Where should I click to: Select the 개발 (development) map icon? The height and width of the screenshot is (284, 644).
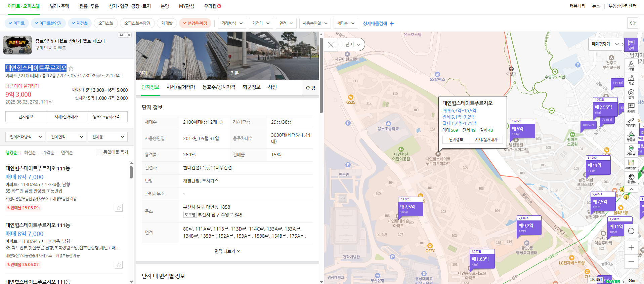tap(631, 66)
